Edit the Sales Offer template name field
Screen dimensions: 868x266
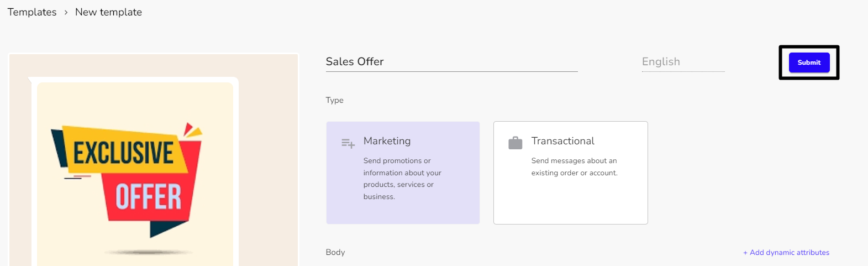coord(451,62)
